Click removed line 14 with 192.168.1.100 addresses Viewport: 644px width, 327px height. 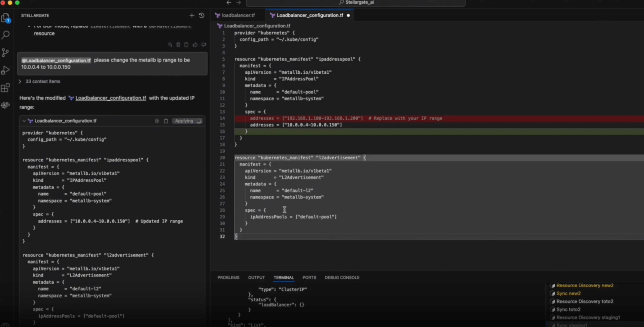click(439, 119)
